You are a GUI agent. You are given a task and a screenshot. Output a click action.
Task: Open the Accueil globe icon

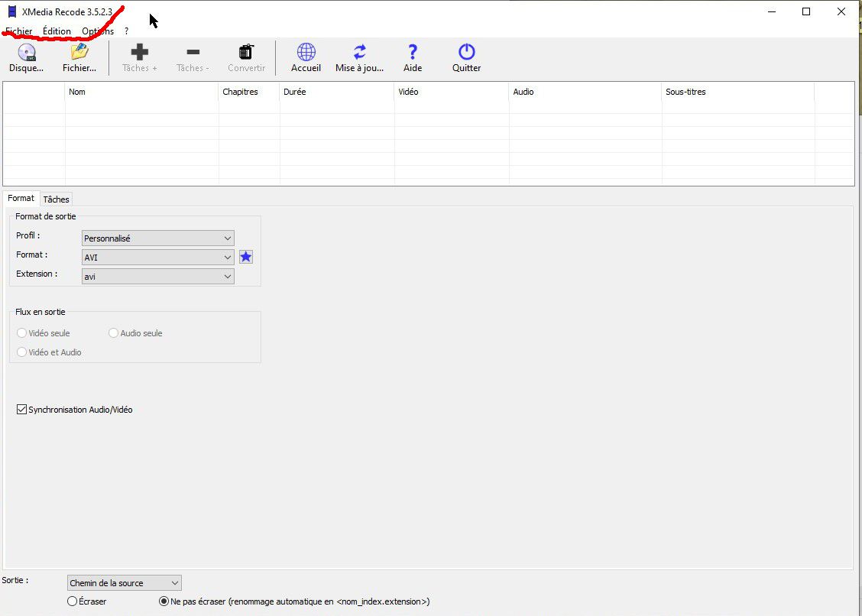306,52
